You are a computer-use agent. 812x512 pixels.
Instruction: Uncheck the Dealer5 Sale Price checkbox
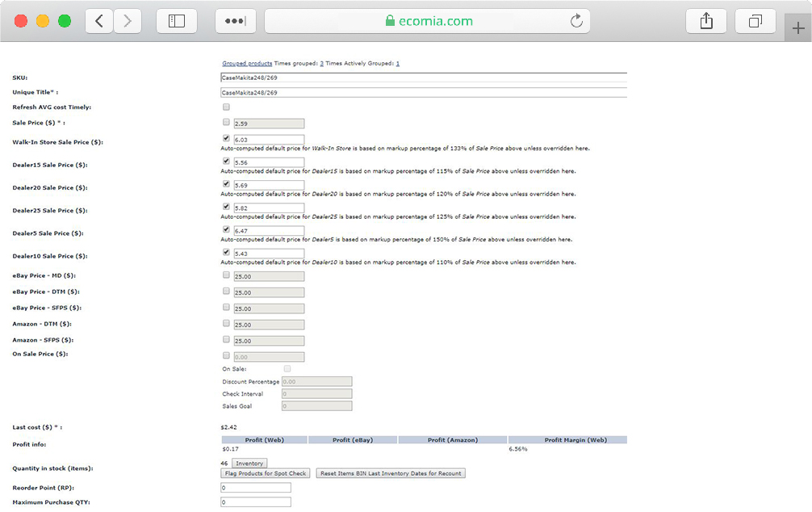[x=226, y=229]
